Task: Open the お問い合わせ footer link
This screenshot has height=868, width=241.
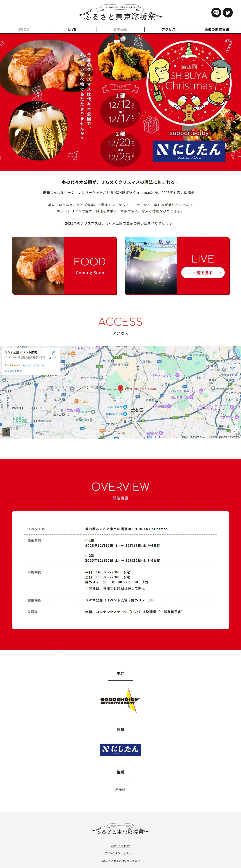Action: coord(120,846)
